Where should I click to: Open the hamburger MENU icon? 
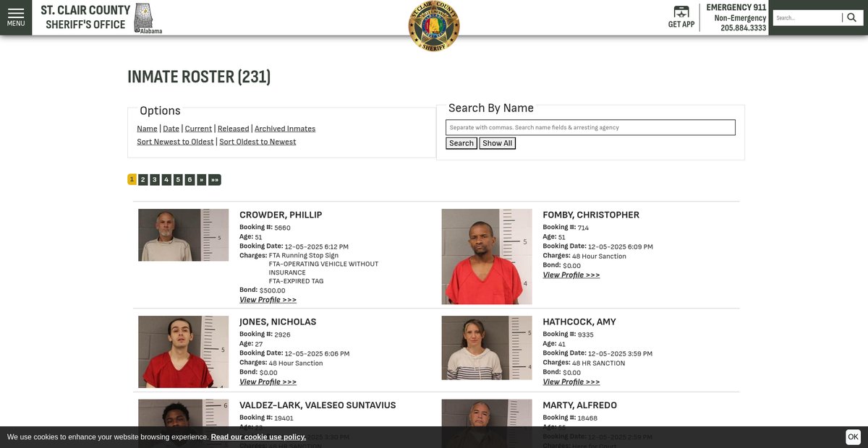pyautogui.click(x=16, y=17)
